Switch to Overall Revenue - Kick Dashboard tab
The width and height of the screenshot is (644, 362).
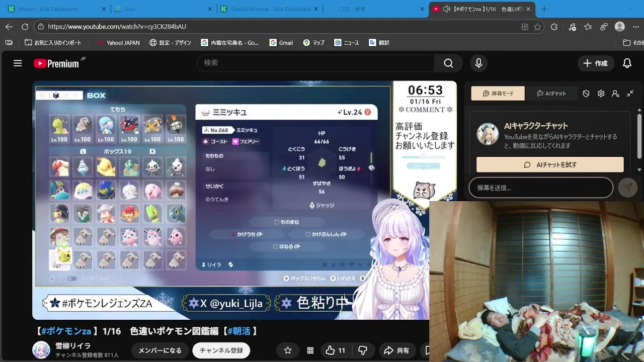270,9
